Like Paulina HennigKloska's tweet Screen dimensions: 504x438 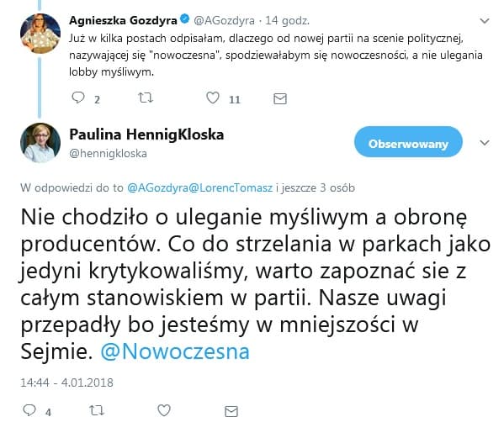[164, 410]
